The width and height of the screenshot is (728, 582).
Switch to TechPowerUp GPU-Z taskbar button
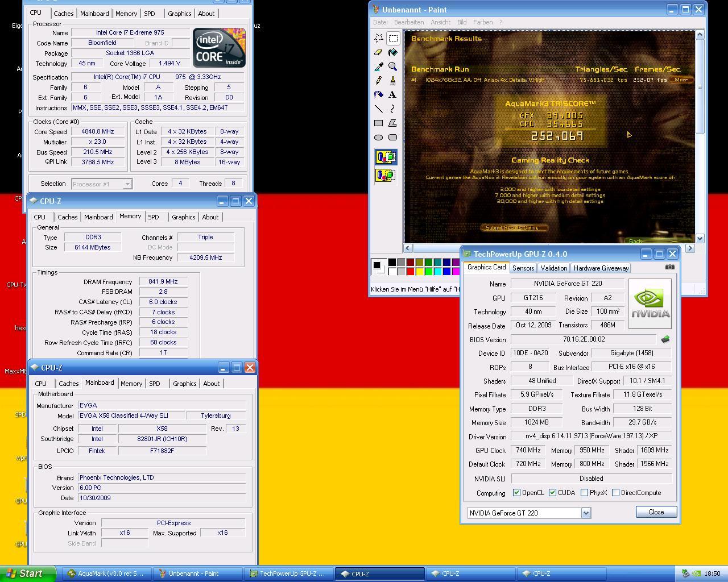tap(288, 573)
